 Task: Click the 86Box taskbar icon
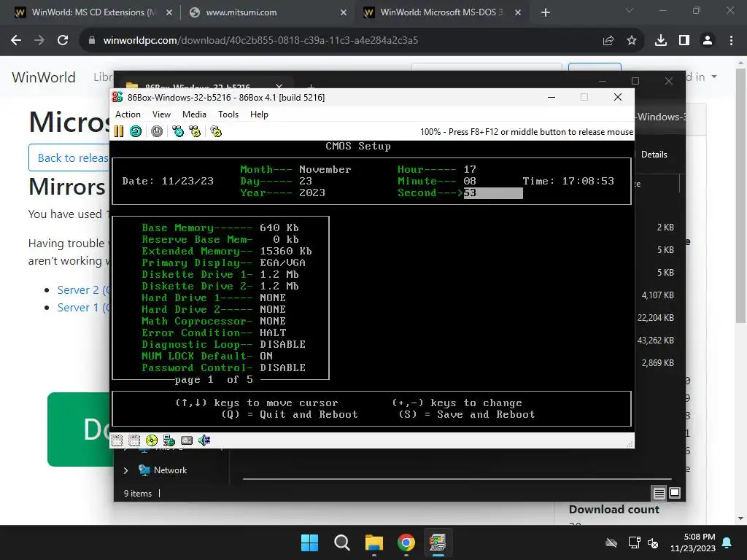(x=438, y=542)
